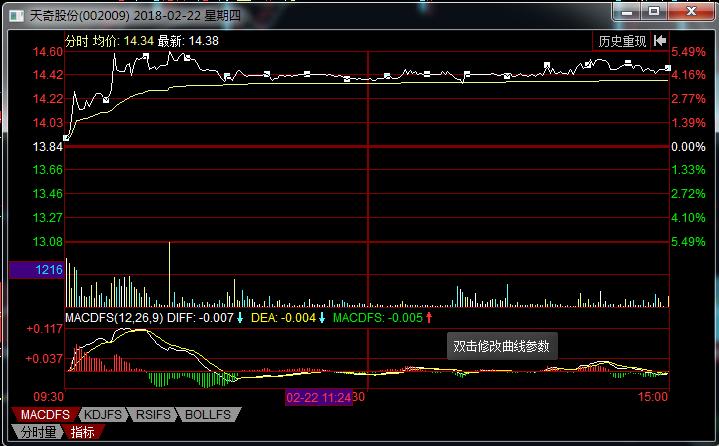The image size is (719, 446).
Task: Select the MACDFS indicator tab
Action: point(45,414)
